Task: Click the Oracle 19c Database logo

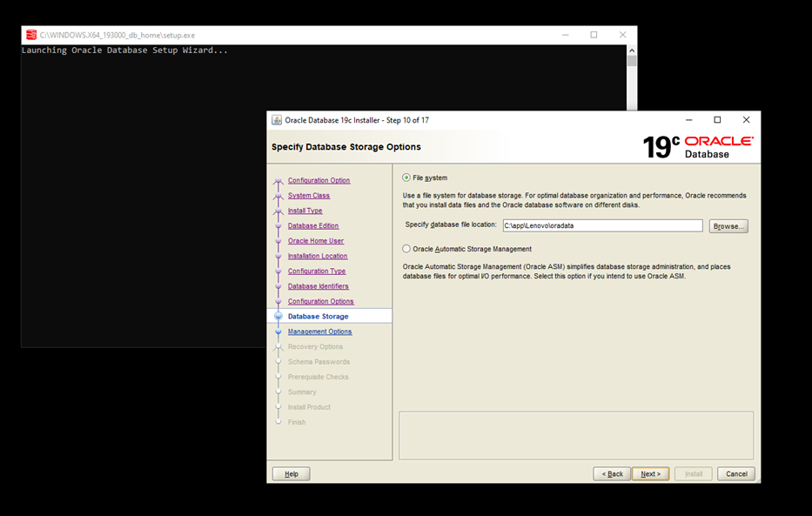Action: click(698, 147)
